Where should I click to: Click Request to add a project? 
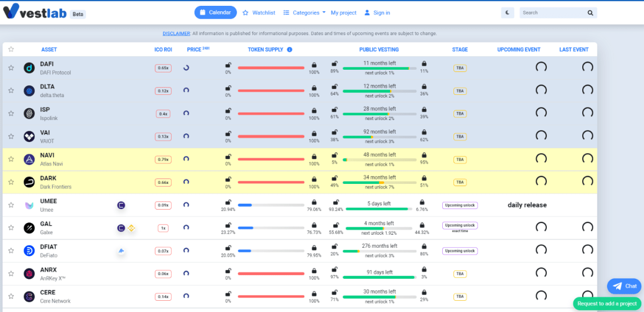(608, 303)
